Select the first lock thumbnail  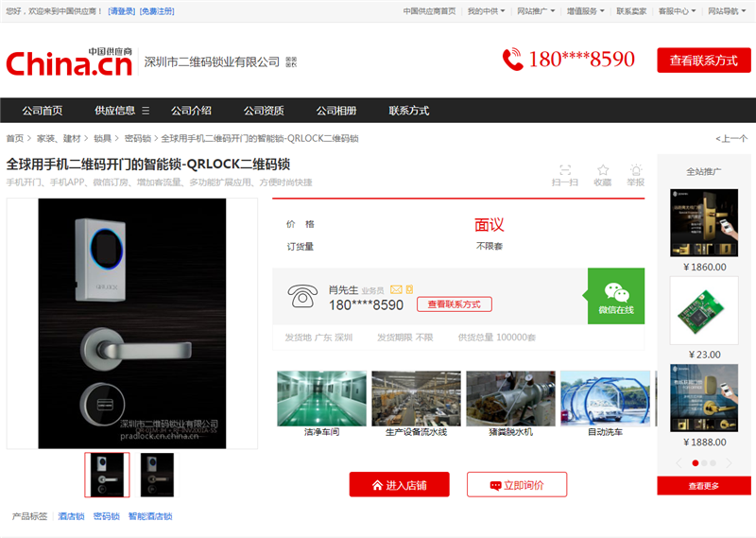pos(107,475)
